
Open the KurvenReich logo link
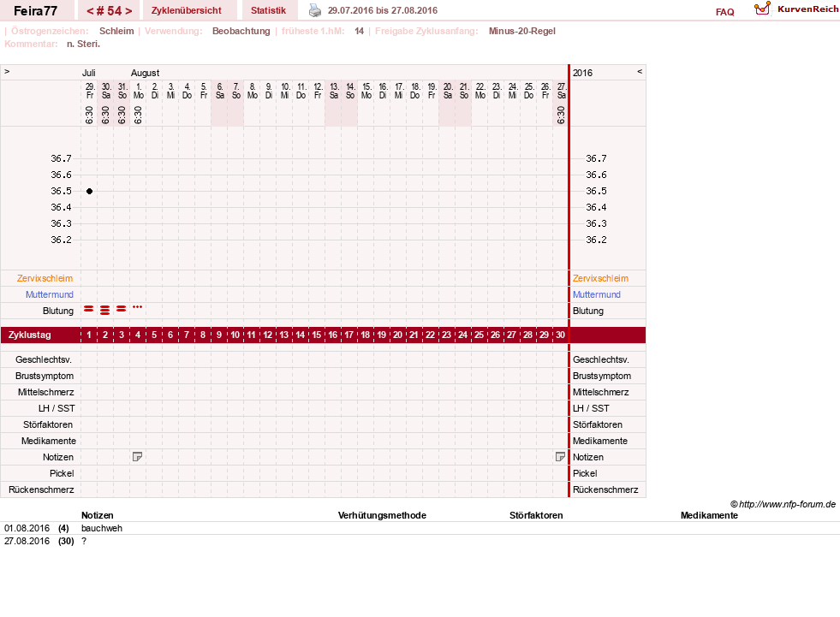tap(796, 9)
